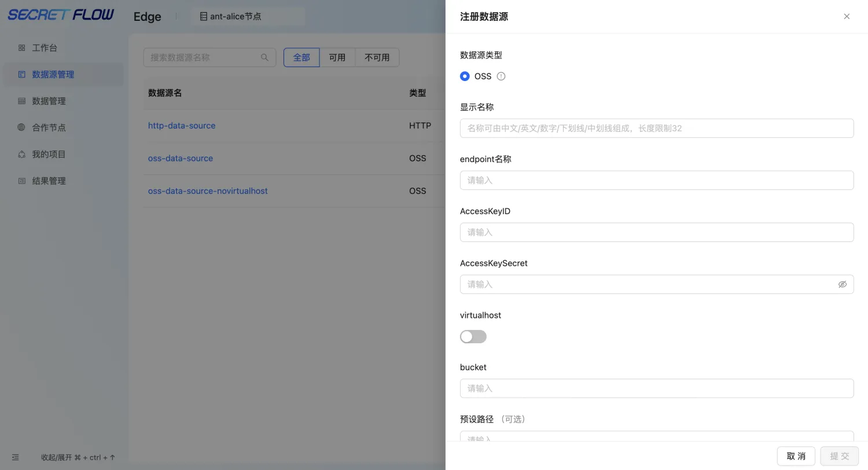This screenshot has width=868, height=470.
Task: Click the bucket input field
Action: 657,388
